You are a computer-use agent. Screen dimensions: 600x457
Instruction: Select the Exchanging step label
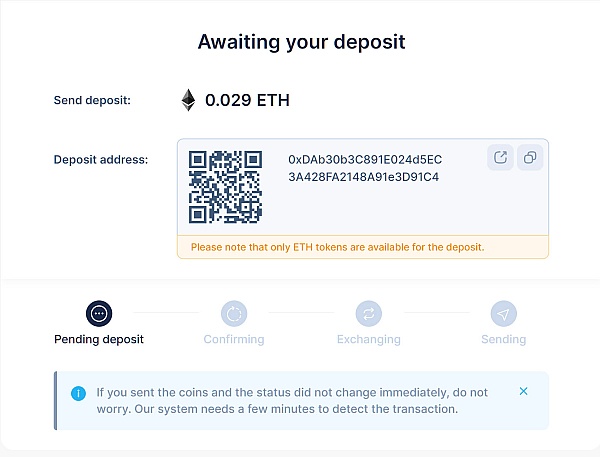click(369, 339)
